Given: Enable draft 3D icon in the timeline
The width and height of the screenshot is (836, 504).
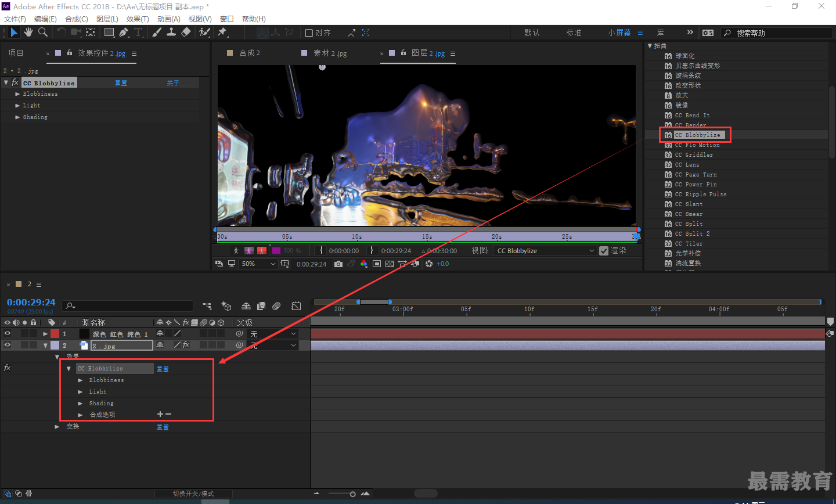Looking at the screenshot, I should tap(226, 306).
